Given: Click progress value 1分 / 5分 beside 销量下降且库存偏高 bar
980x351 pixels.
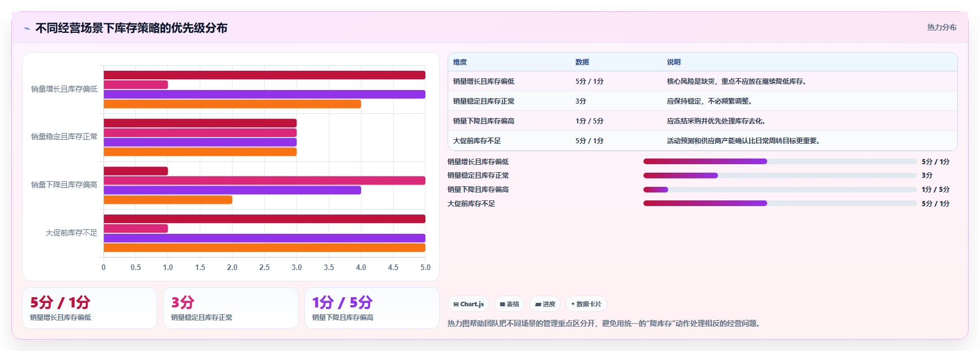Looking at the screenshot, I should (x=935, y=190).
